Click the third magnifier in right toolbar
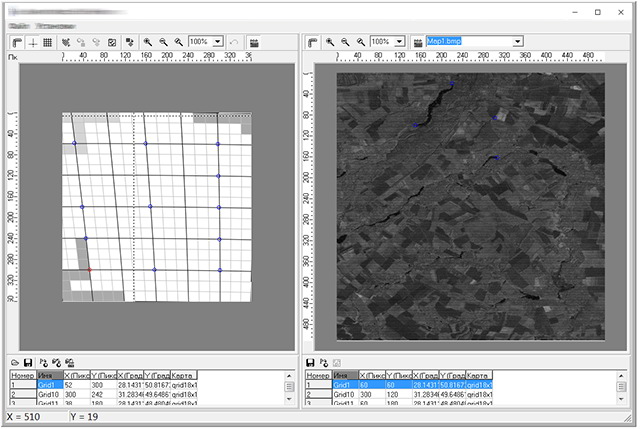This screenshot has height=429, width=640. (361, 42)
